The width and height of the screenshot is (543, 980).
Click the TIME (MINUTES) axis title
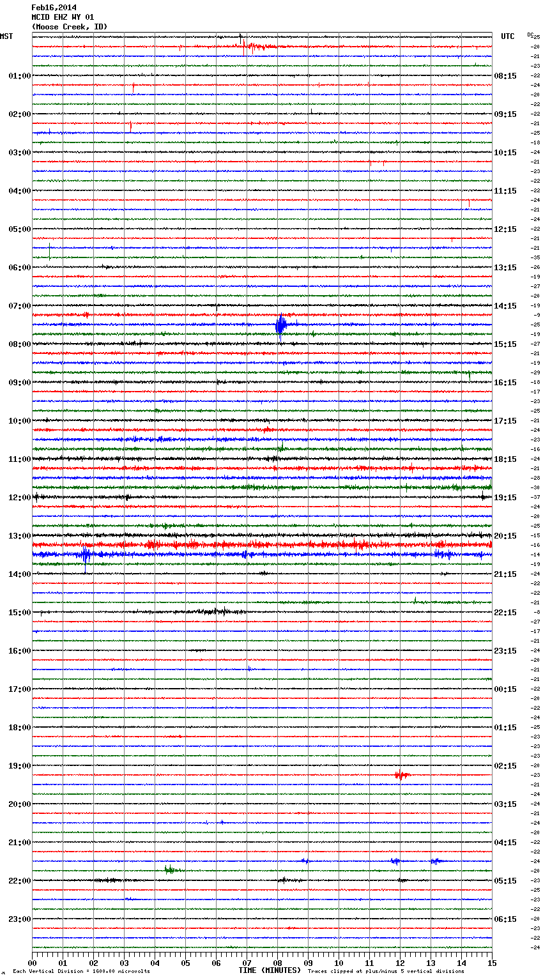[270, 970]
